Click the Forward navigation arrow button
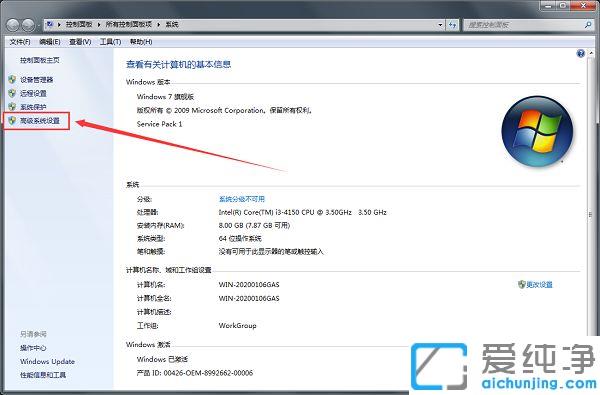The height and width of the screenshot is (395, 600). pyautogui.click(x=28, y=25)
